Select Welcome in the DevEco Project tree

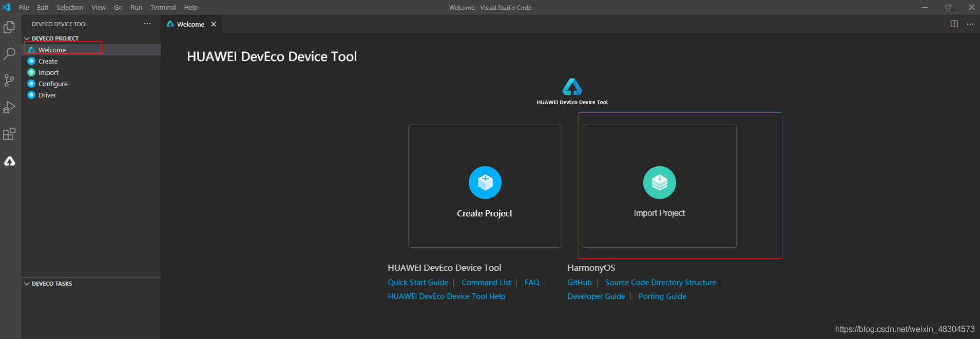click(91, 50)
